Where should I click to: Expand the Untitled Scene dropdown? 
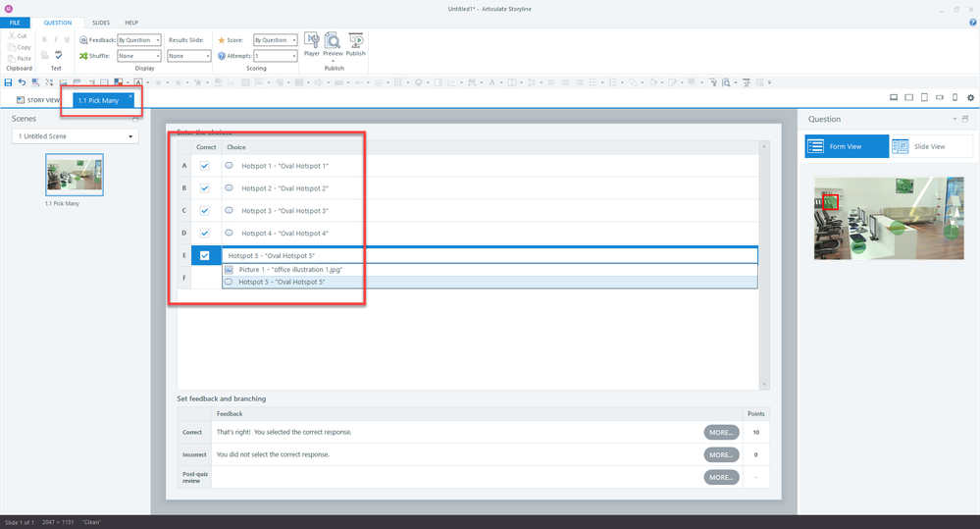coord(75,136)
